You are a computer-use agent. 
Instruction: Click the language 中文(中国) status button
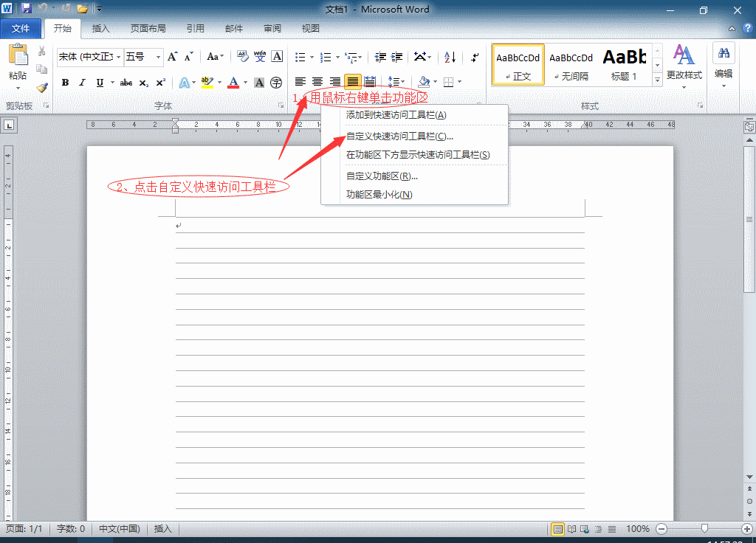tap(120, 529)
